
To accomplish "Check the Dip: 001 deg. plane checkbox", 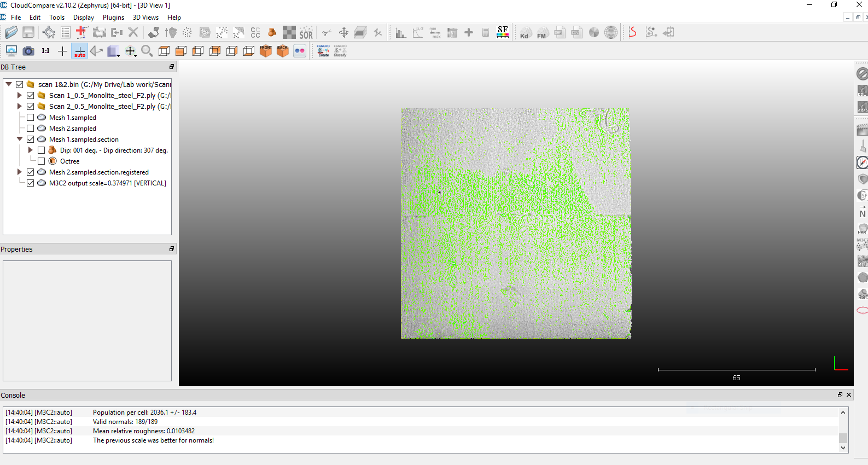I will (x=42, y=150).
